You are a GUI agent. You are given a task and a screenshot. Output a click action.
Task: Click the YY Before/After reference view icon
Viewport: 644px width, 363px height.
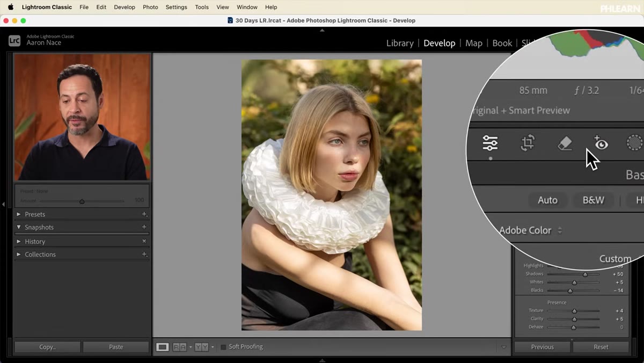[201, 347]
